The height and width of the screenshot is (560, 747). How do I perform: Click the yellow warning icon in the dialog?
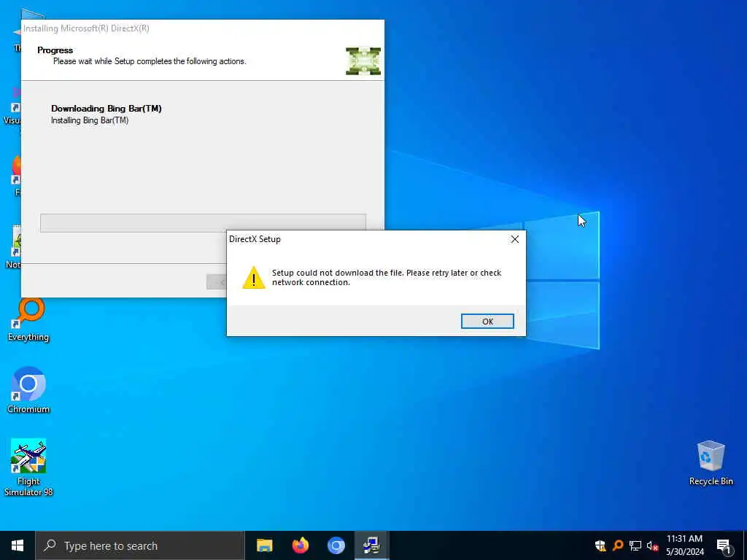[253, 278]
